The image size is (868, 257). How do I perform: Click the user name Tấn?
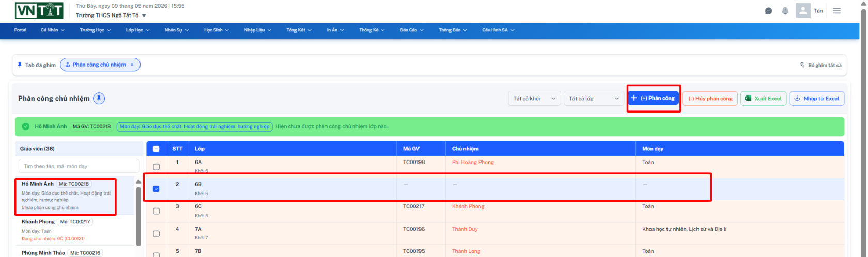(x=818, y=11)
